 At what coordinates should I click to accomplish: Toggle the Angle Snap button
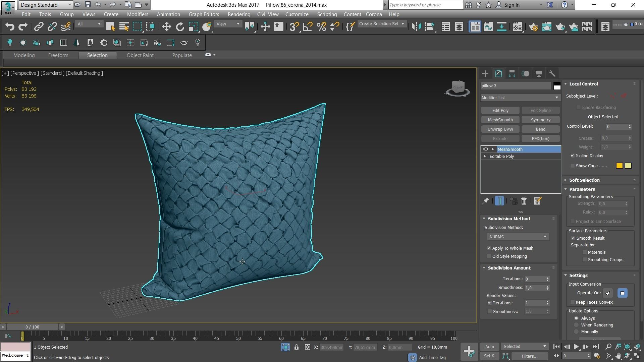308,26
